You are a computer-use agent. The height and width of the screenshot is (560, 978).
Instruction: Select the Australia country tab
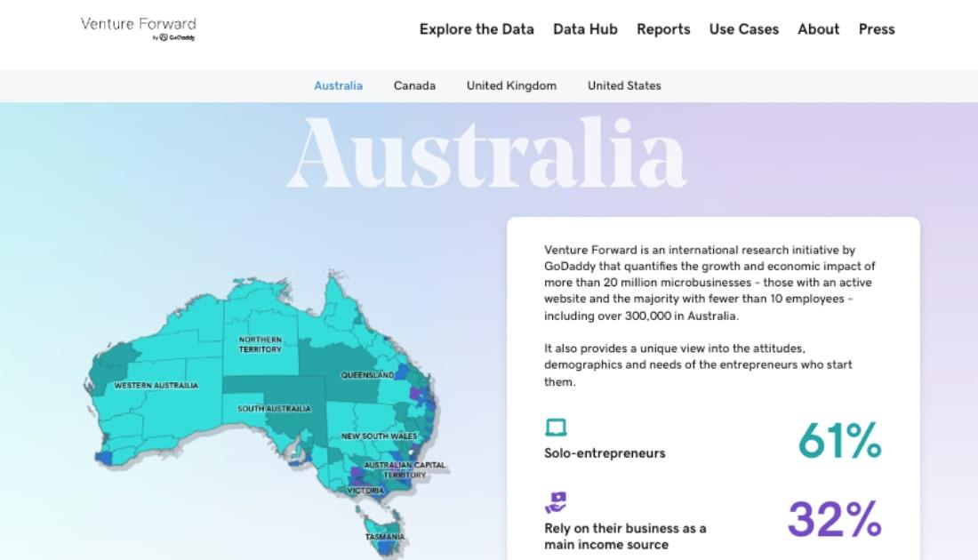pos(338,86)
